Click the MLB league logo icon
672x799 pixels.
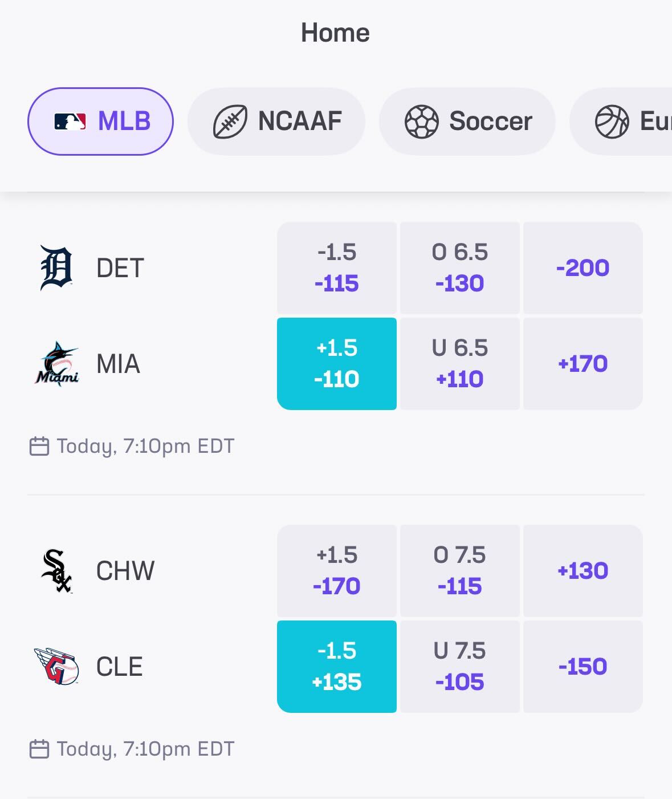pos(71,121)
